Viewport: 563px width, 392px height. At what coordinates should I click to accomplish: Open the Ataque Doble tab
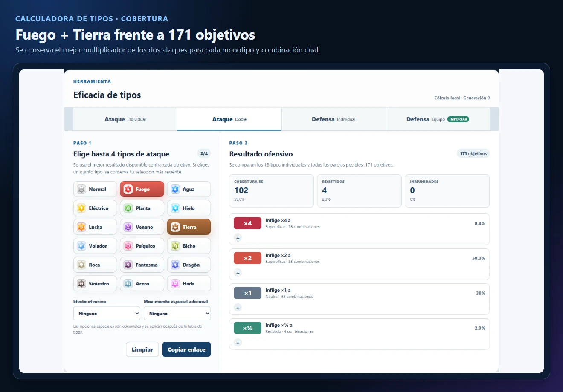click(x=229, y=119)
